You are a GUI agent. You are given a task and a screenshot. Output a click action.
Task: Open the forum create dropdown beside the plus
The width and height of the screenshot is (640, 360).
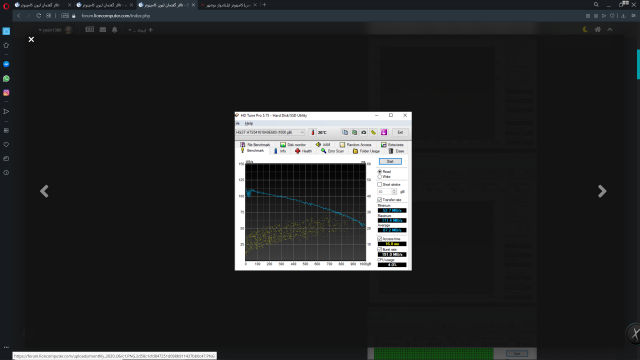137,30
